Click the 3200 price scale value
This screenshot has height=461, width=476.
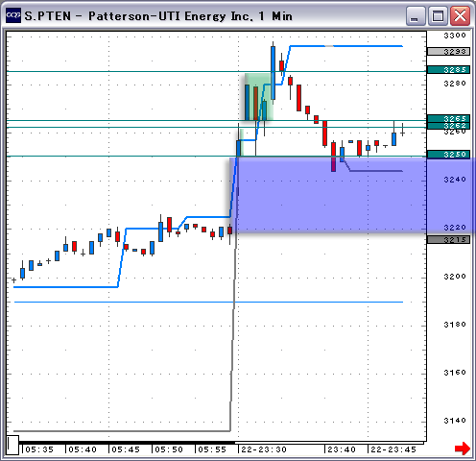pos(455,277)
